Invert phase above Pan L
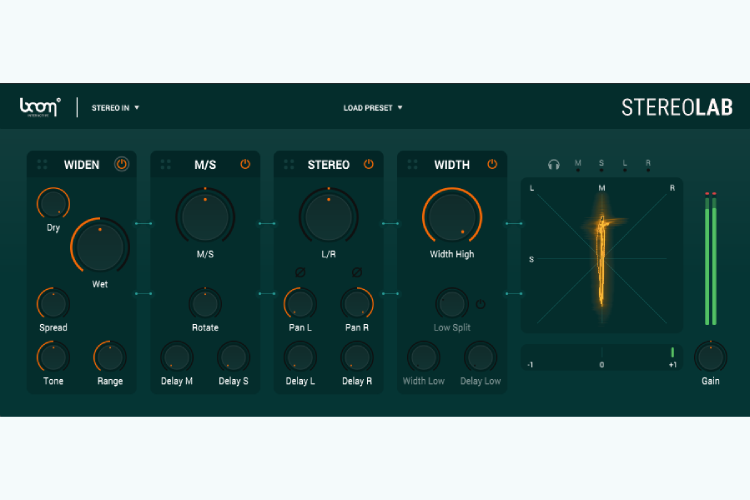The height and width of the screenshot is (500, 750). point(300,272)
